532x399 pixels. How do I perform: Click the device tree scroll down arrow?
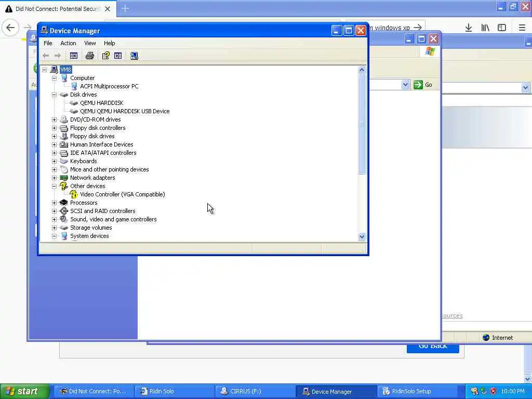click(362, 237)
